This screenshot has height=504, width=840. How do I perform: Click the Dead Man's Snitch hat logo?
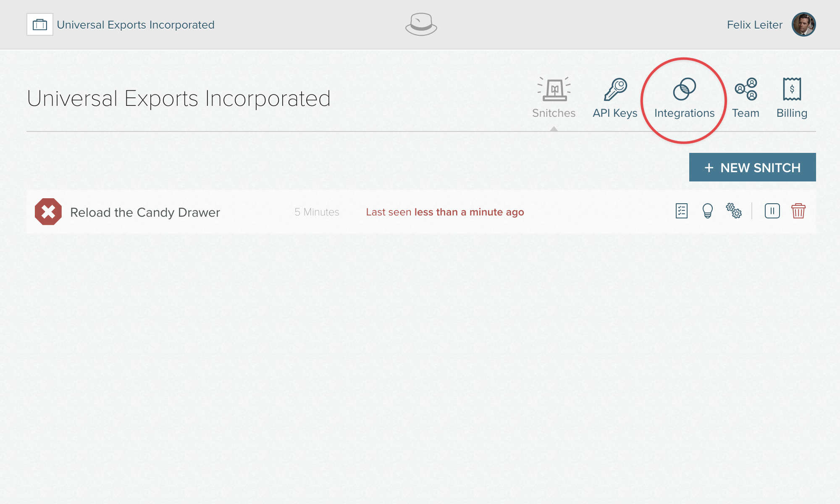coord(420,25)
